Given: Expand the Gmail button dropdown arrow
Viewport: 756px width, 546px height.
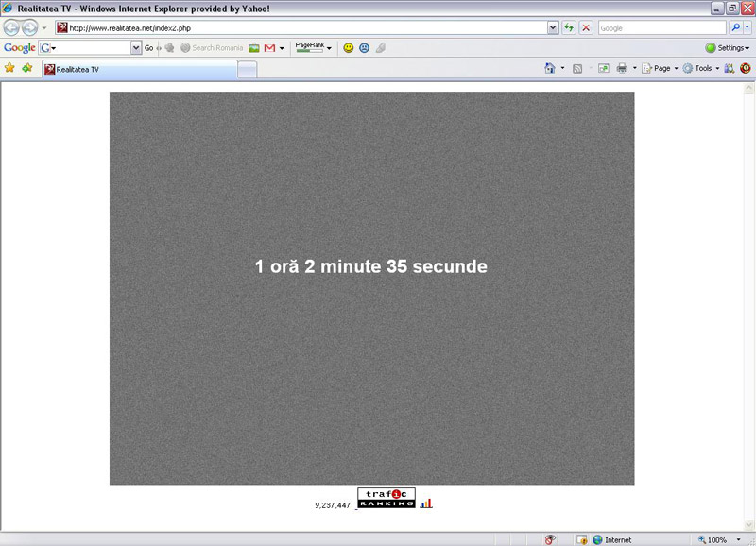Looking at the screenshot, I should 282,48.
